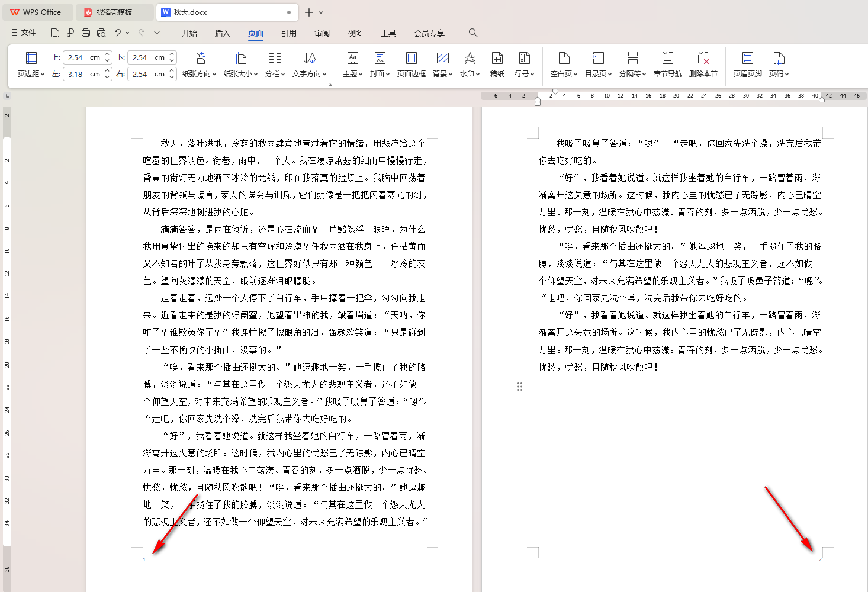Expand the quick access toolbar customize chevron

[157, 33]
